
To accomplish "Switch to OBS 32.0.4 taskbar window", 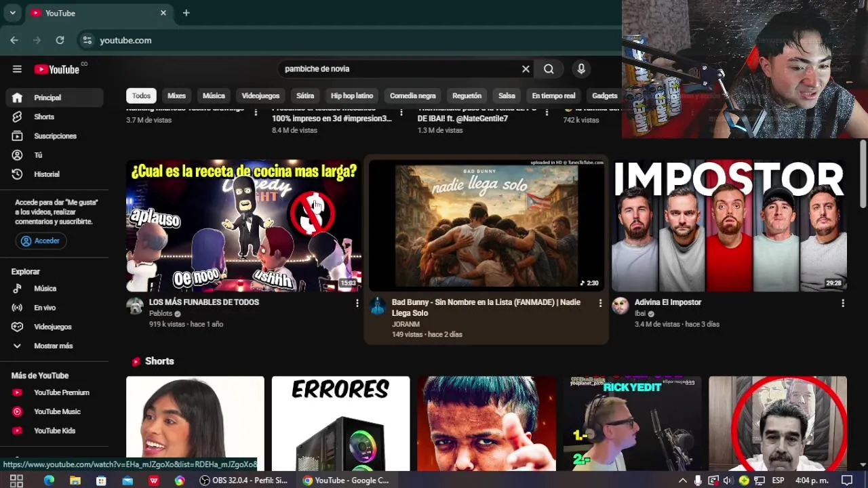I will tap(244, 481).
